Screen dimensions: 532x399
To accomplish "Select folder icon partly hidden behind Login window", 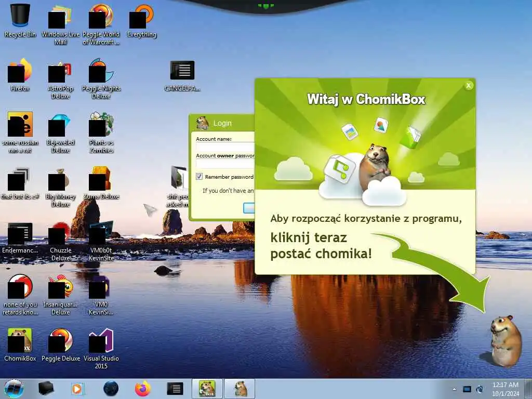I will coord(179,187).
